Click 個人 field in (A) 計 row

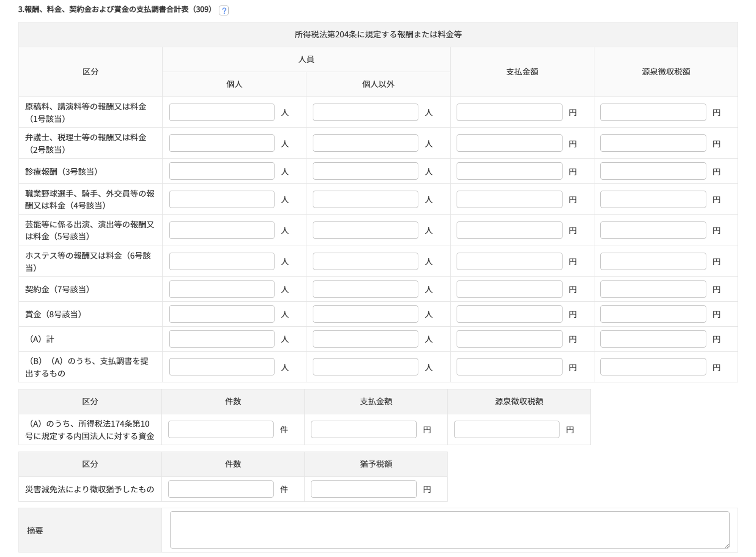pos(222,339)
